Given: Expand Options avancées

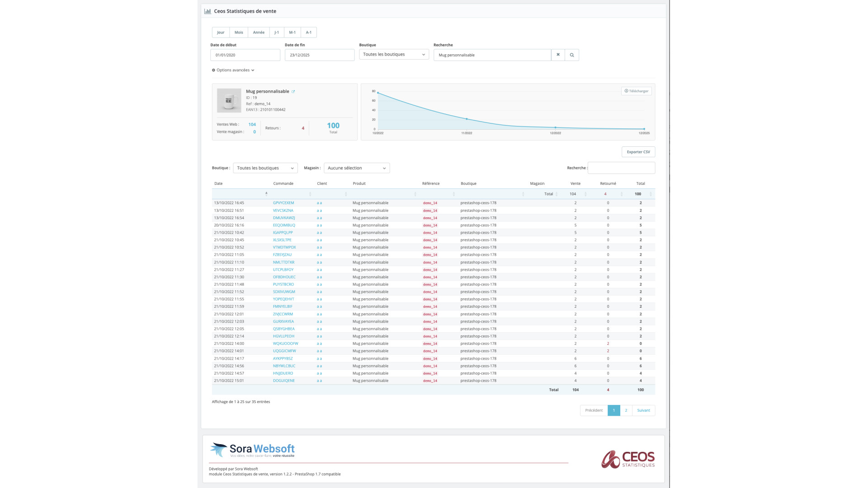Looking at the screenshot, I should pyautogui.click(x=233, y=70).
